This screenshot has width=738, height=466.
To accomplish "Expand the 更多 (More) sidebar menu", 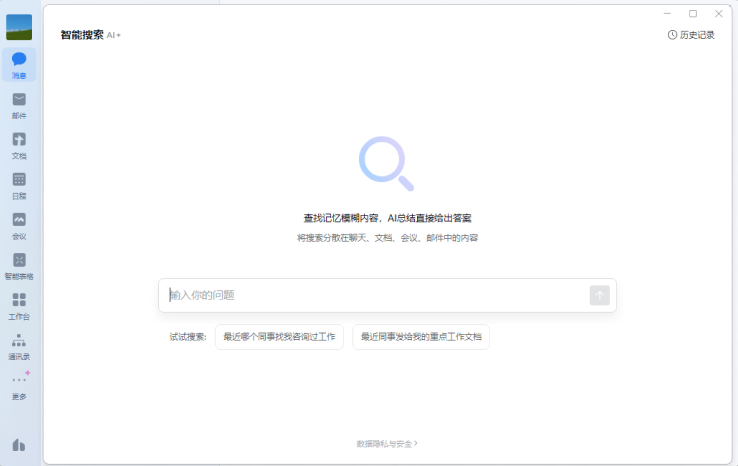I will (x=19, y=384).
